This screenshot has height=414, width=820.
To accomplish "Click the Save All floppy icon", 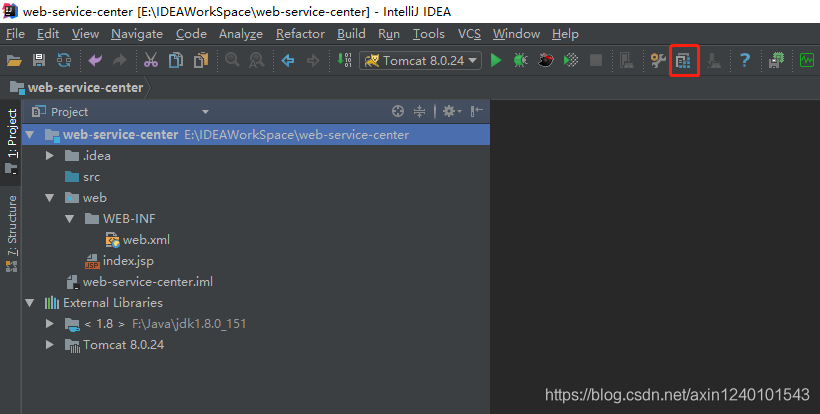I will (39, 61).
